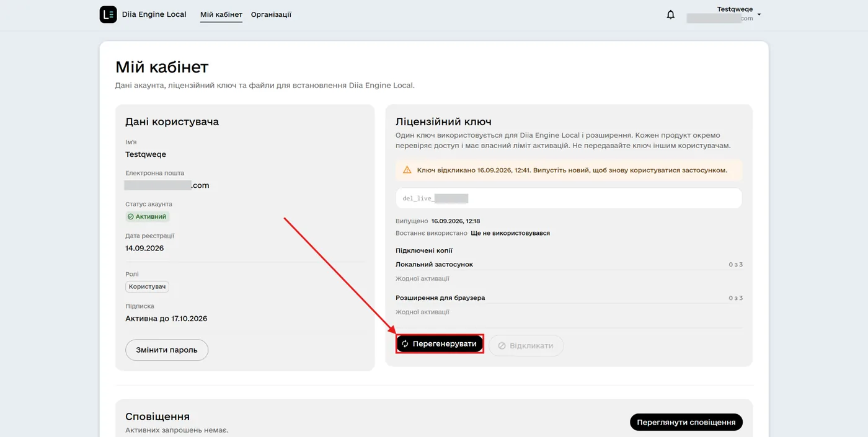Screen dimensions: 868x437
Task: Click the warning triangle icon in key alert
Action: pos(407,169)
